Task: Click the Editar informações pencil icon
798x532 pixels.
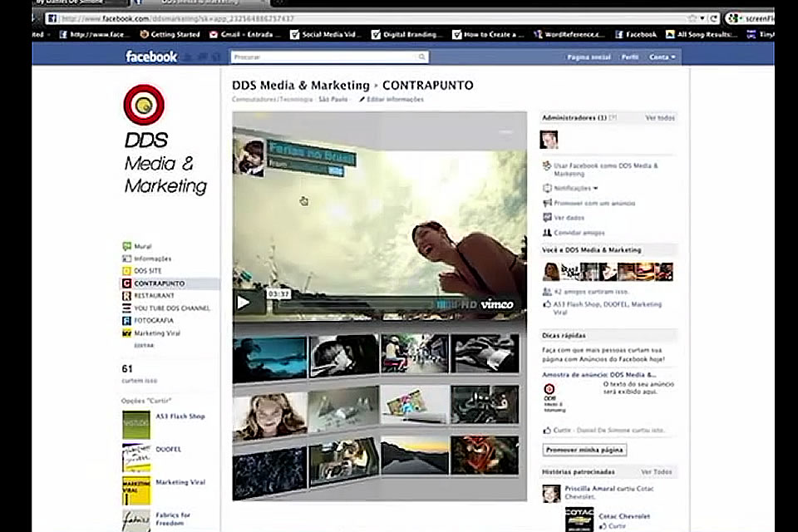Action: (362, 99)
